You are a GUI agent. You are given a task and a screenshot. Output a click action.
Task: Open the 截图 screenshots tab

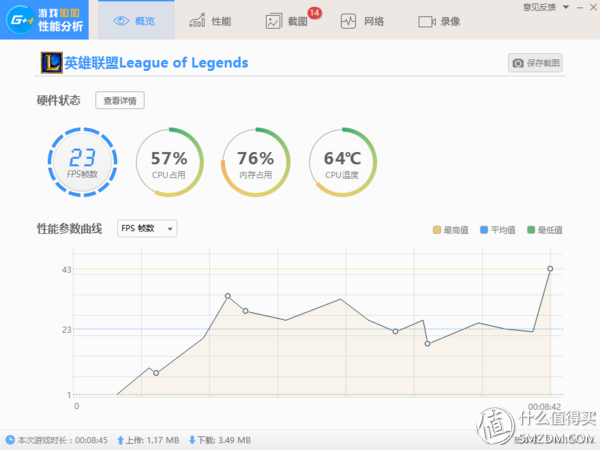(291, 21)
